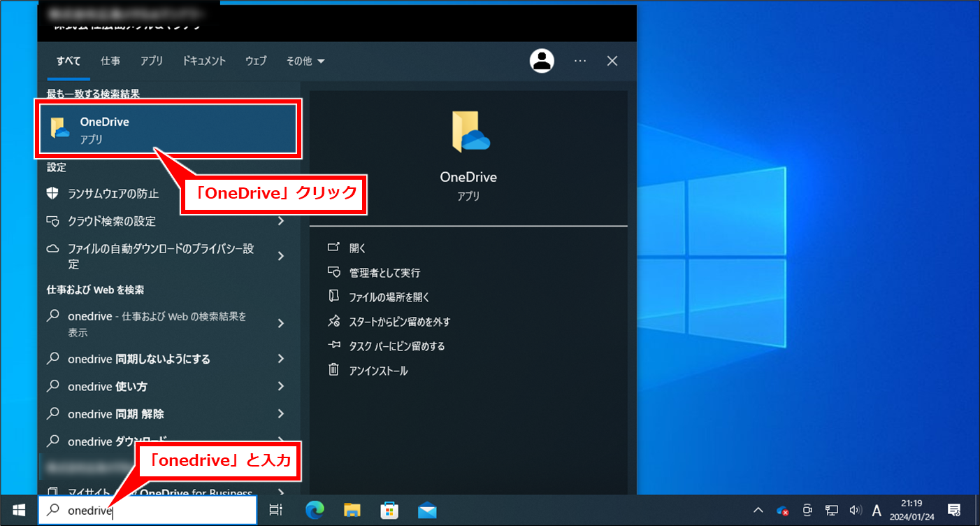Open network status tray icon
This screenshot has width=980, height=526.
pyautogui.click(x=831, y=510)
